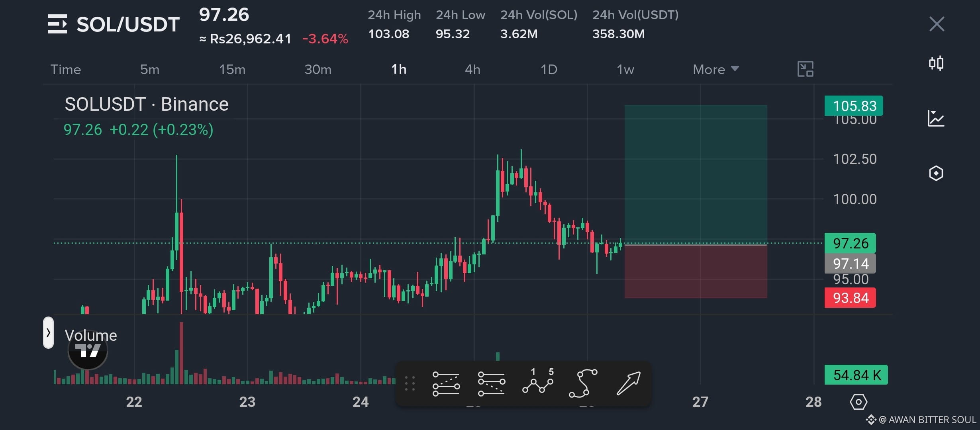Tap the SOL/USDT pair name

[128, 24]
